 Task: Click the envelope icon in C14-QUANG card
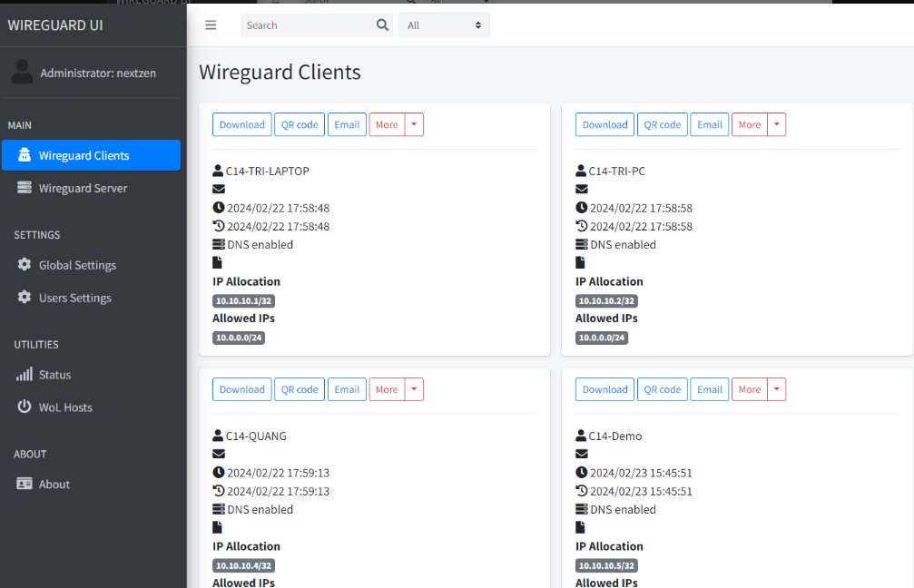(x=219, y=454)
